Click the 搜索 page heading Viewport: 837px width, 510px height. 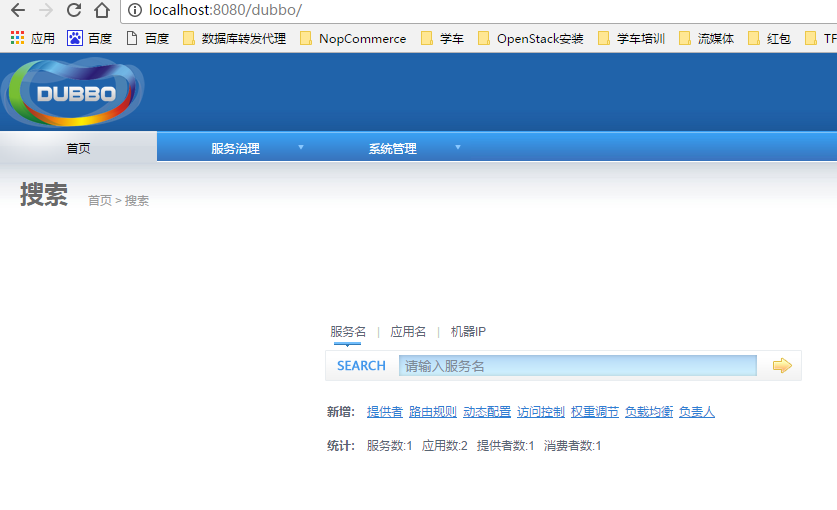pos(44,194)
